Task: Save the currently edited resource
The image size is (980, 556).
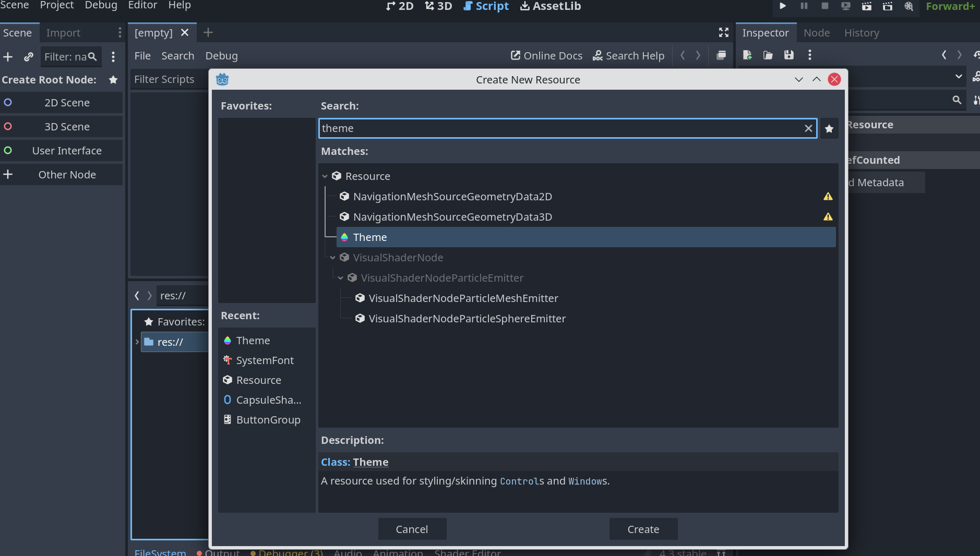Action: 789,55
